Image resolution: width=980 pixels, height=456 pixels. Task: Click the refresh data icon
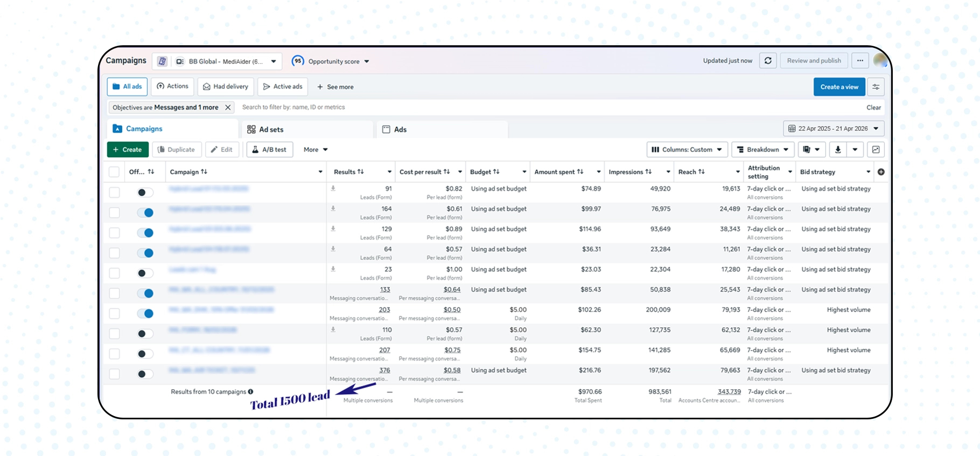pyautogui.click(x=768, y=61)
